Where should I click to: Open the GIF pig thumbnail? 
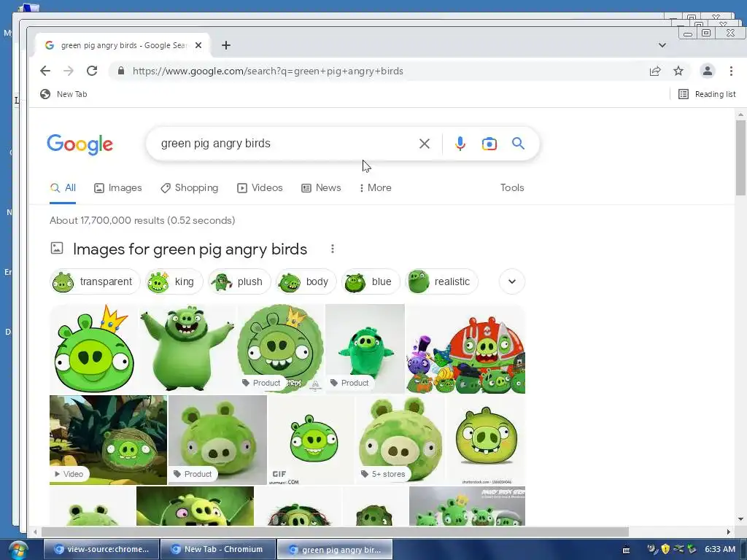click(311, 440)
